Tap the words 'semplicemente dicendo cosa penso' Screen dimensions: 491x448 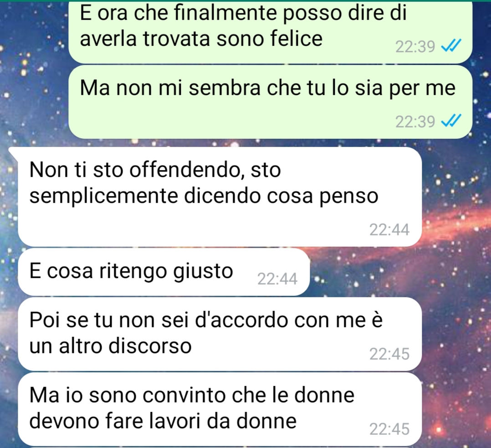click(204, 197)
